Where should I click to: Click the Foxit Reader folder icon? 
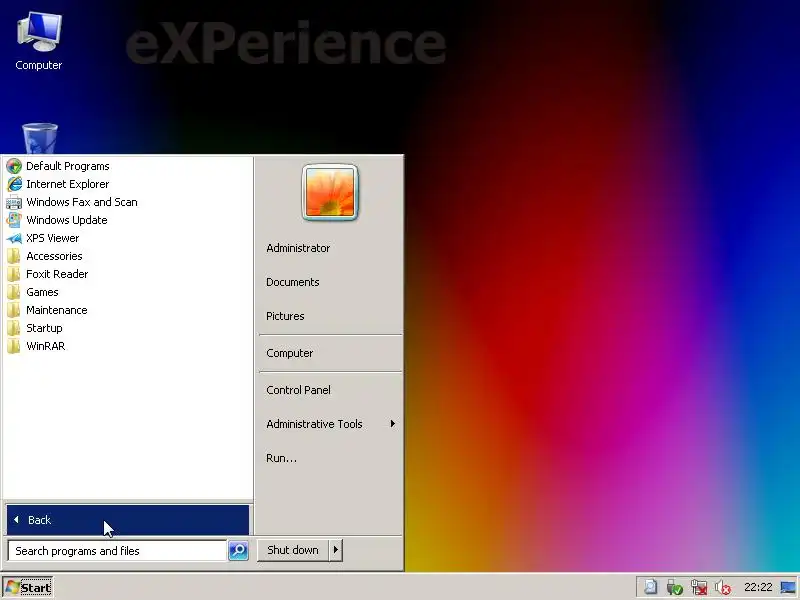14,274
